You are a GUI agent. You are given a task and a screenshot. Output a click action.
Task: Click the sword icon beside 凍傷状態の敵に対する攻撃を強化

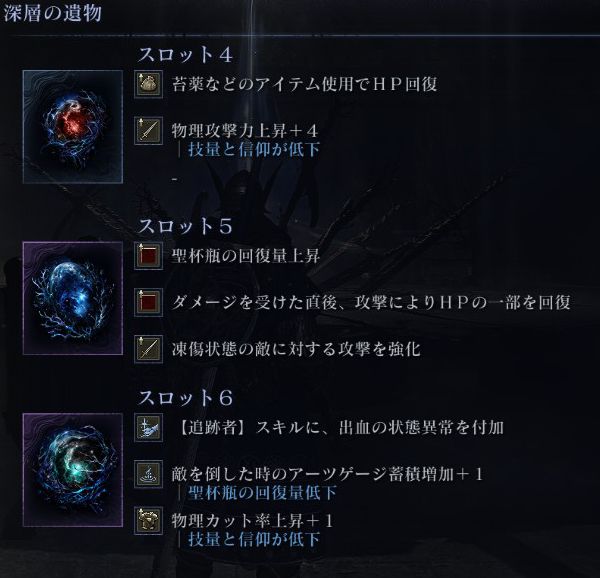pyautogui.click(x=148, y=349)
